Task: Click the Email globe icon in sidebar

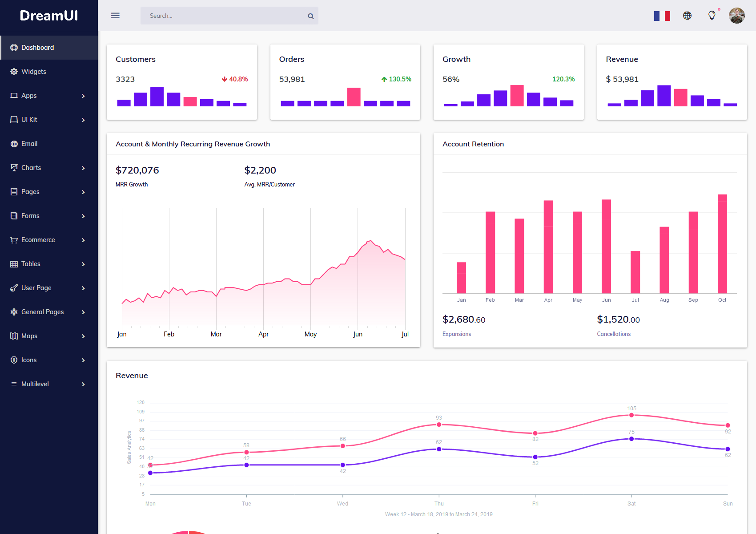Action: tap(14, 144)
